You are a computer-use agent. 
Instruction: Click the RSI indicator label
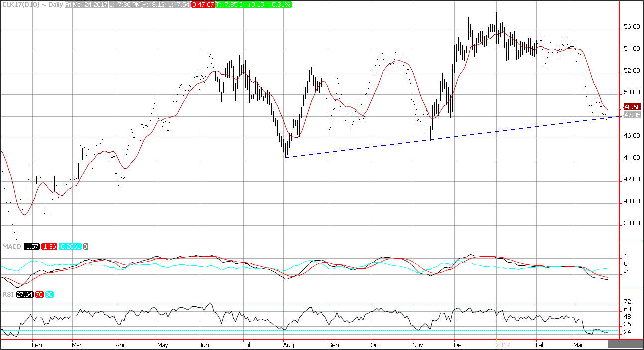(x=7, y=295)
